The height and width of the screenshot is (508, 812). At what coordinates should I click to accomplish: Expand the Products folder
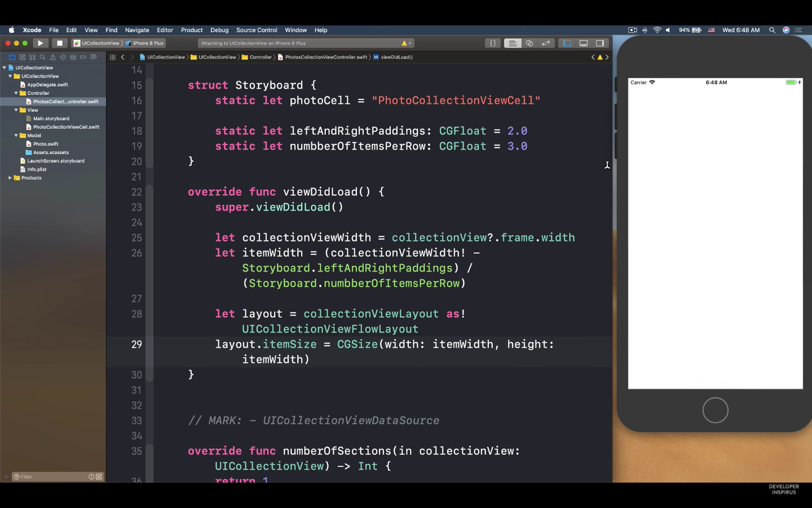(10, 178)
